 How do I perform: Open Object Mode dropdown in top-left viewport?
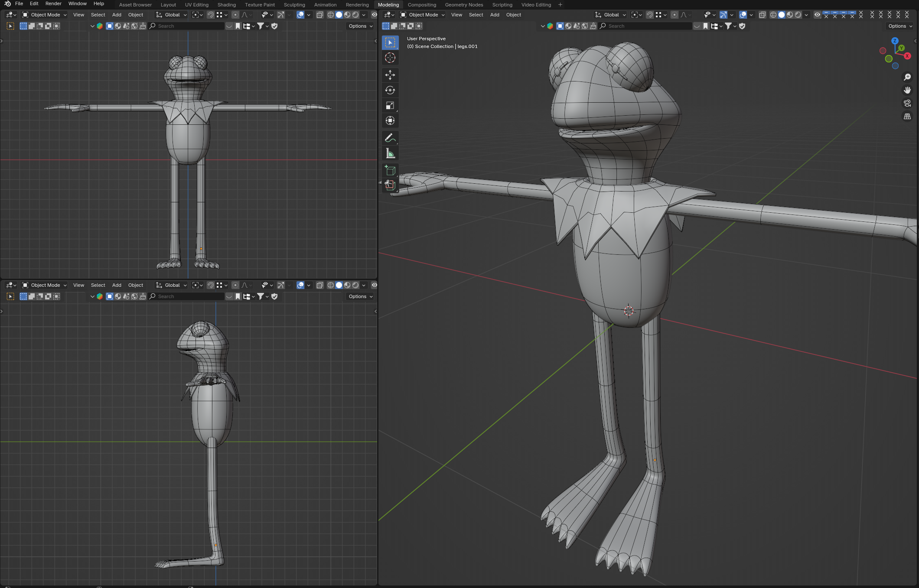[44, 15]
